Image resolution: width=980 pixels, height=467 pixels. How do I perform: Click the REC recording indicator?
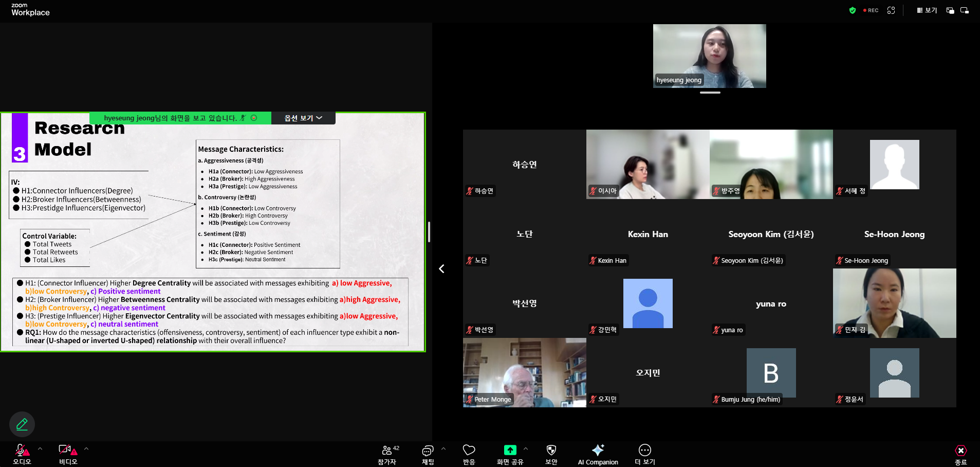[871, 10]
